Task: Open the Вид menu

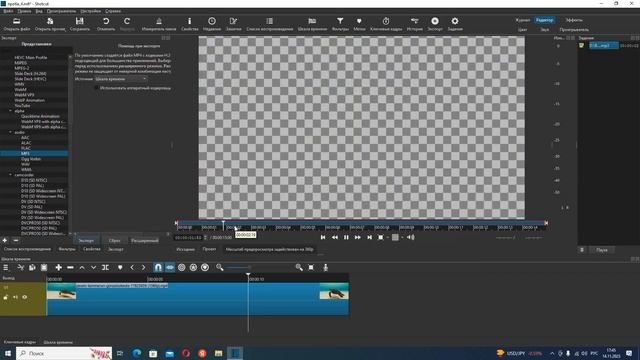Action: [39, 11]
